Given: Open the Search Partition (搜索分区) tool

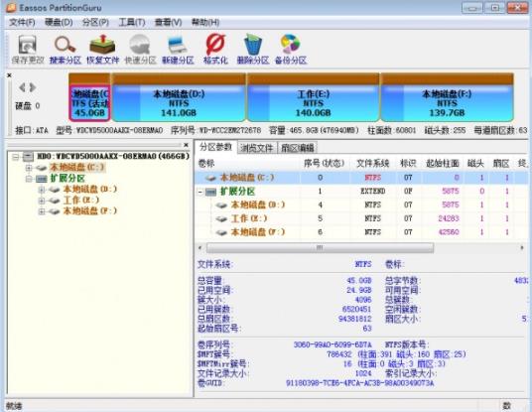Looking at the screenshot, I should [66, 50].
